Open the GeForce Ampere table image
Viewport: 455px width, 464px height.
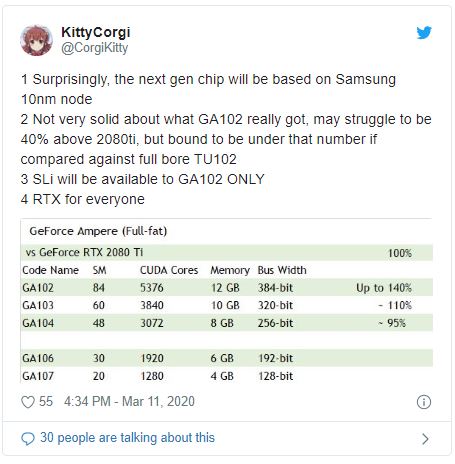pos(227,301)
